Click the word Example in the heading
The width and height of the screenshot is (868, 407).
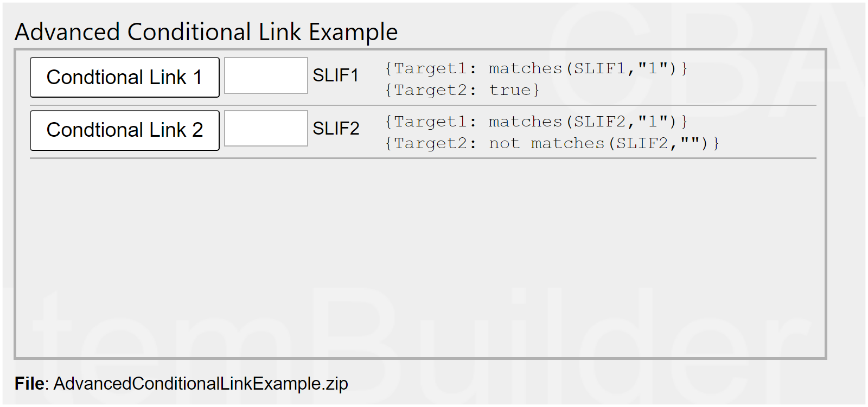click(353, 32)
